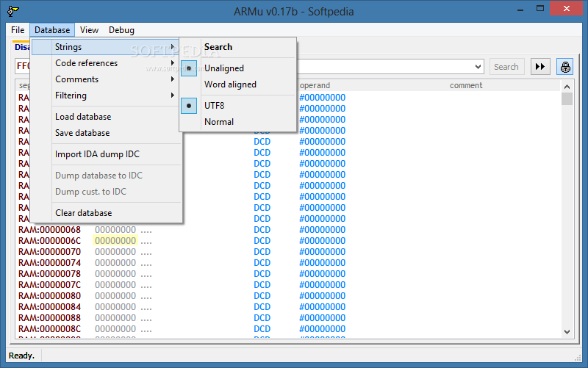Click #00000000 operand in row RAM:00000088
The width and height of the screenshot is (588, 368).
[322, 318]
